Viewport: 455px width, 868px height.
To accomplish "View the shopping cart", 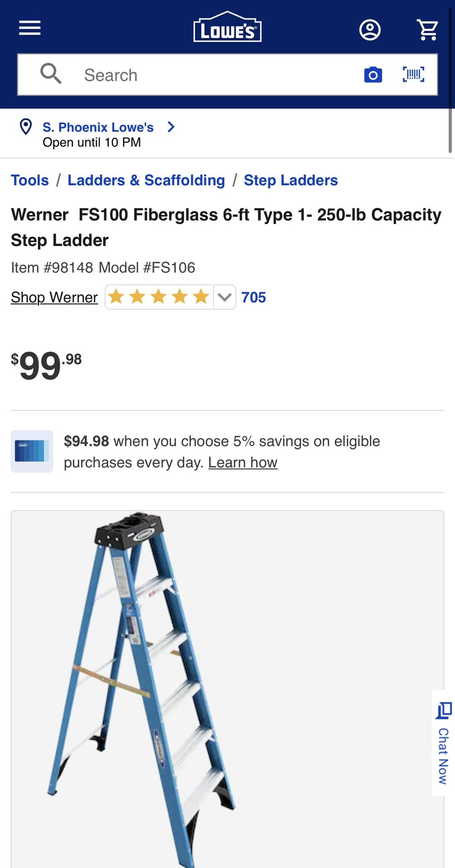I will point(427,30).
